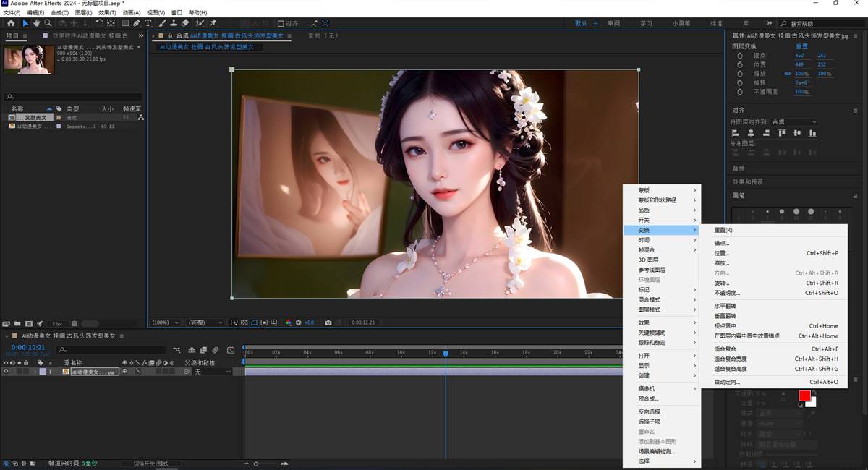The image size is (868, 470).
Task: Open the 效果(T) menu in menu bar
Action: (x=107, y=13)
